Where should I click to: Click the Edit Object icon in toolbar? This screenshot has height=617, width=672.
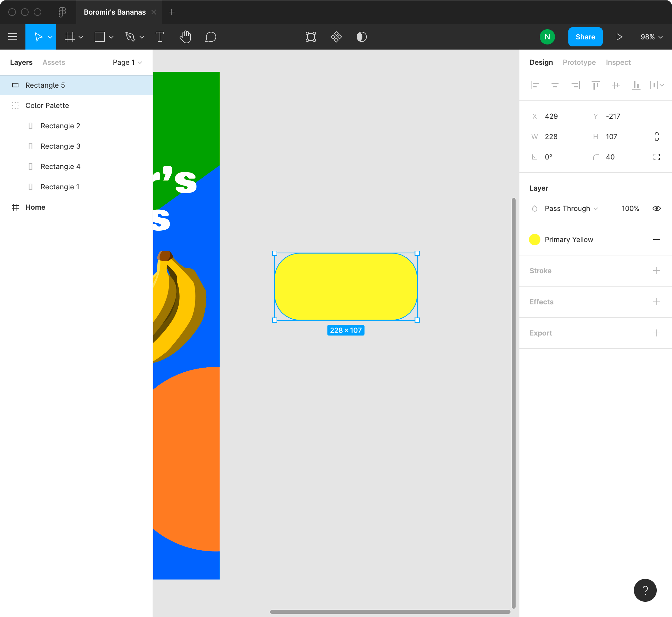311,37
